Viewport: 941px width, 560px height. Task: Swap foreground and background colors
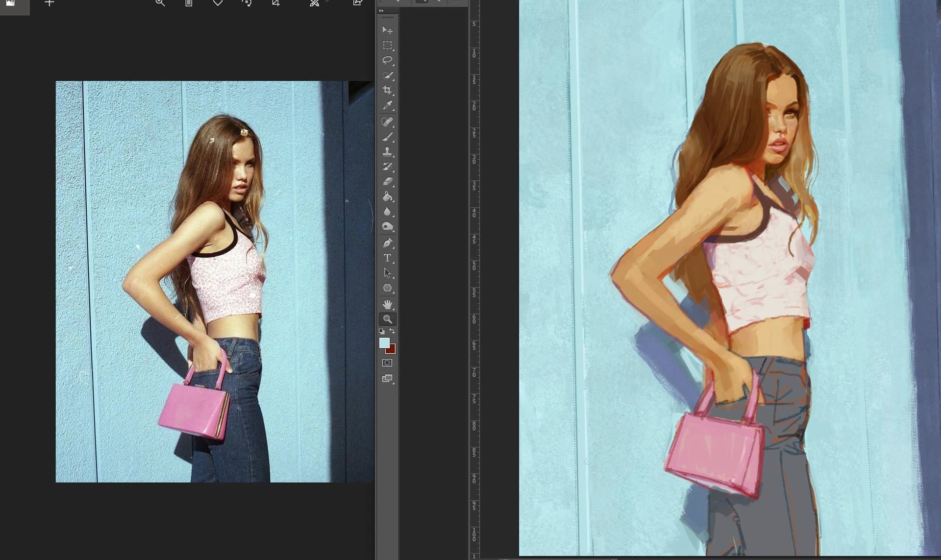tap(392, 331)
